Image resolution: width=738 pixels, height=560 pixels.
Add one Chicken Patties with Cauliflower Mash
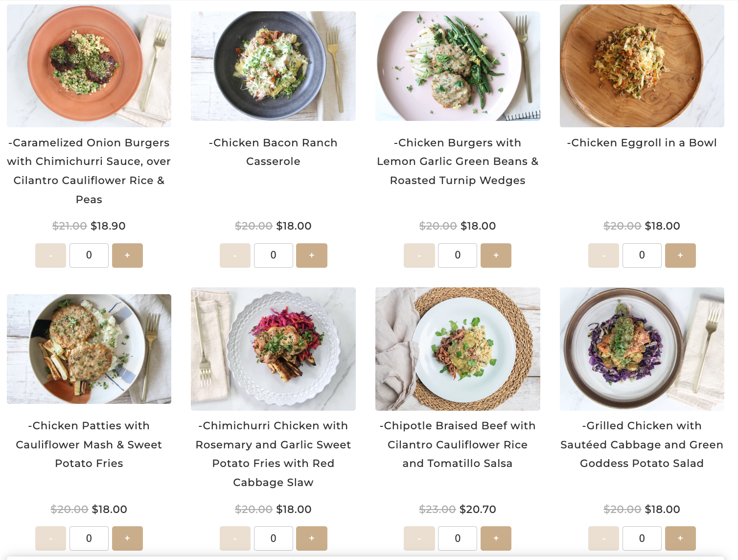coord(127,538)
